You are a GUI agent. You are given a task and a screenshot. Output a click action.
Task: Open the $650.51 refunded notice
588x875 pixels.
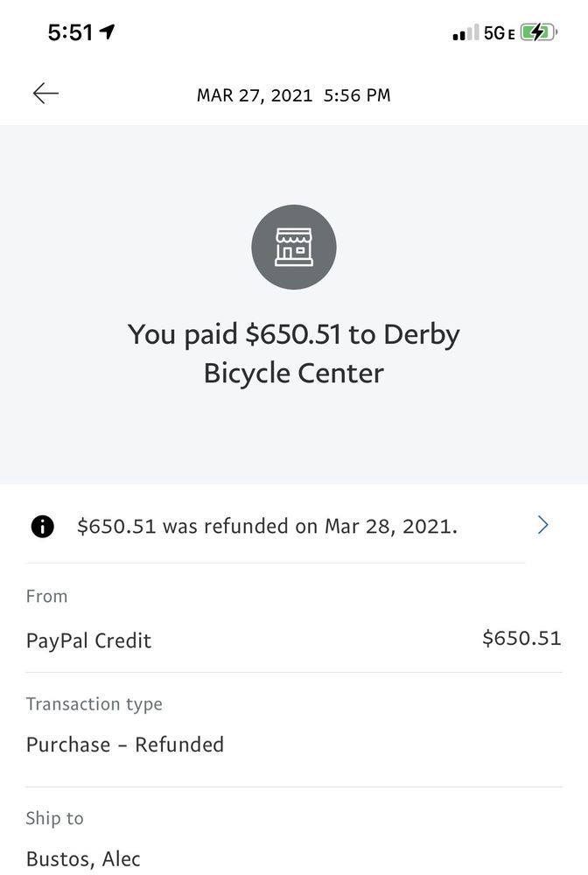pyautogui.click(x=267, y=526)
